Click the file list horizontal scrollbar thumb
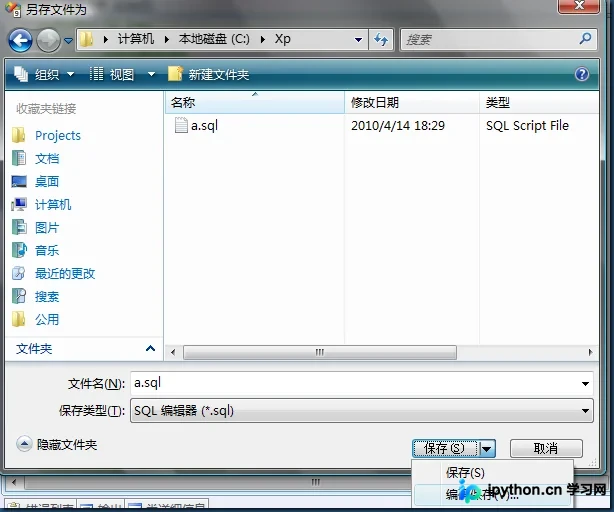 [x=320, y=352]
